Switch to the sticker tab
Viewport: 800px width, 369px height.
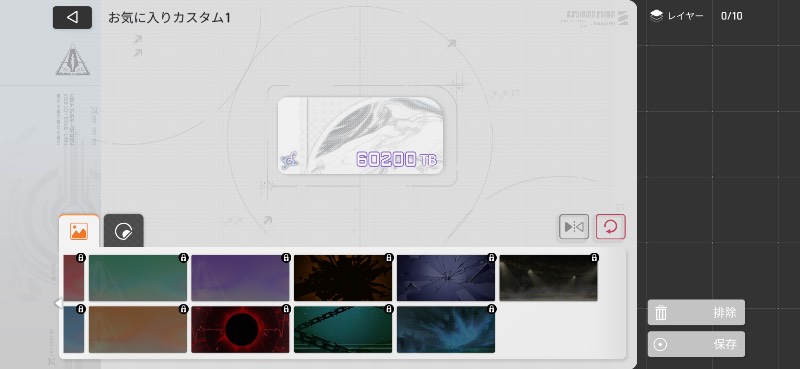click(x=123, y=231)
